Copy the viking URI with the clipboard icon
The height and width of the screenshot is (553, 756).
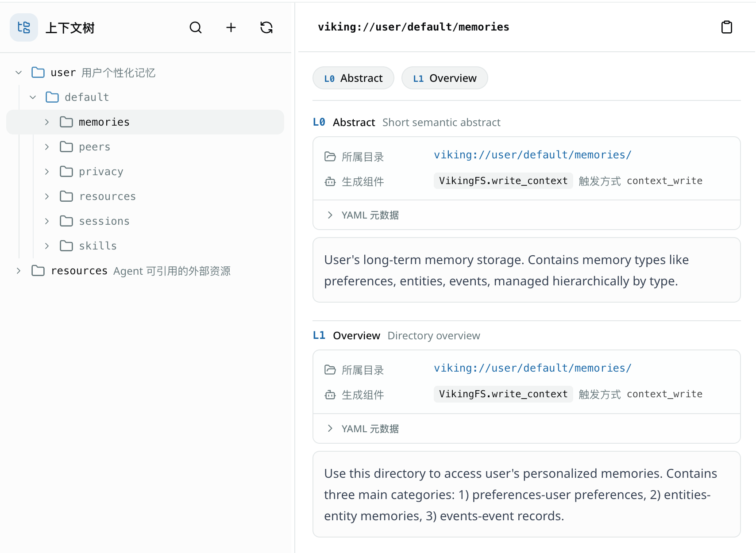727,27
